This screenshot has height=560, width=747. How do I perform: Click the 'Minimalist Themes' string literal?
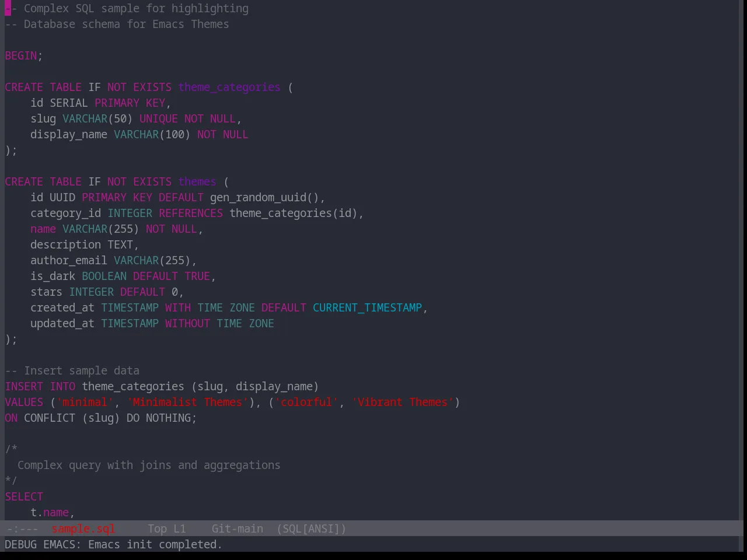click(x=187, y=402)
